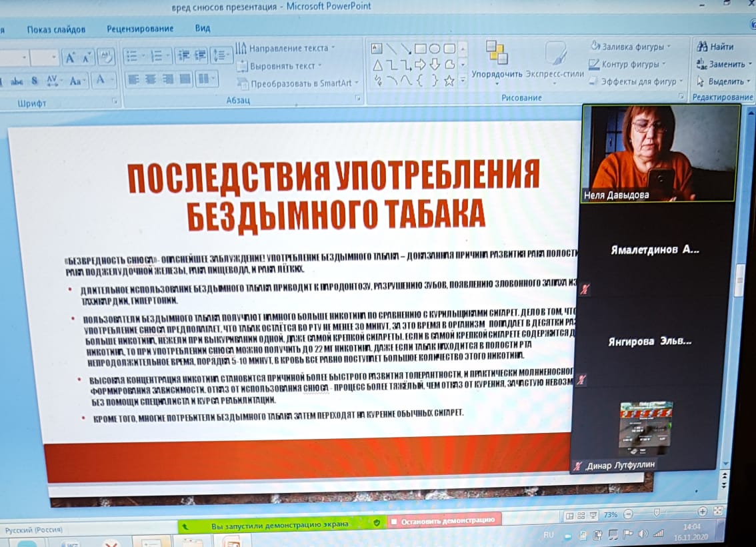This screenshot has width=756, height=547.
Task: Click the zoom slider handle
Action: [x=657, y=513]
